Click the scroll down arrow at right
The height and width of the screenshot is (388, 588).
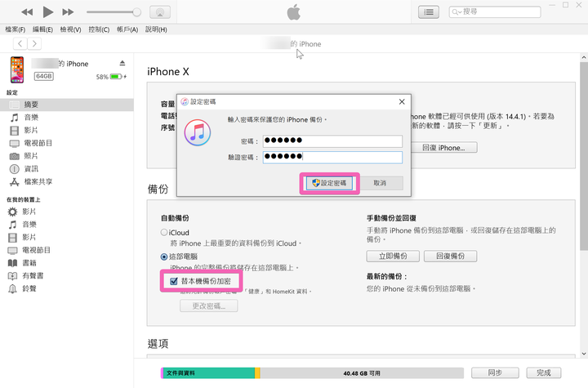pos(583,354)
